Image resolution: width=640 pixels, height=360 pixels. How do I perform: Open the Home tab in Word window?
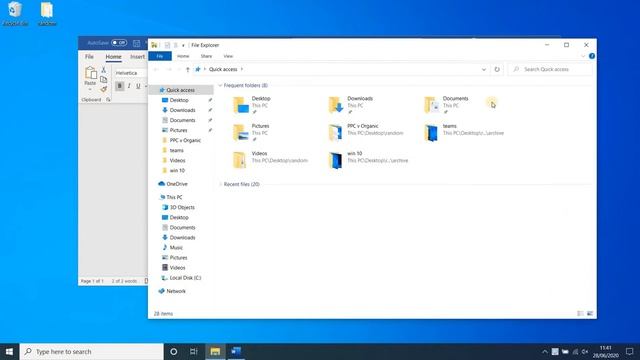(x=113, y=57)
